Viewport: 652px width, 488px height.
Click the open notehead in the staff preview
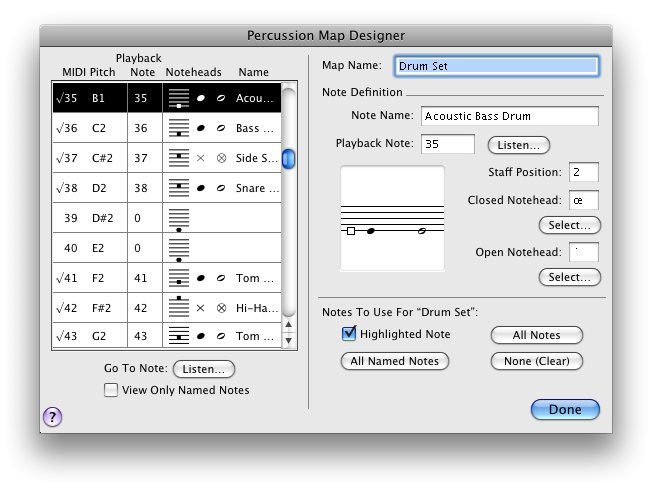tap(422, 231)
